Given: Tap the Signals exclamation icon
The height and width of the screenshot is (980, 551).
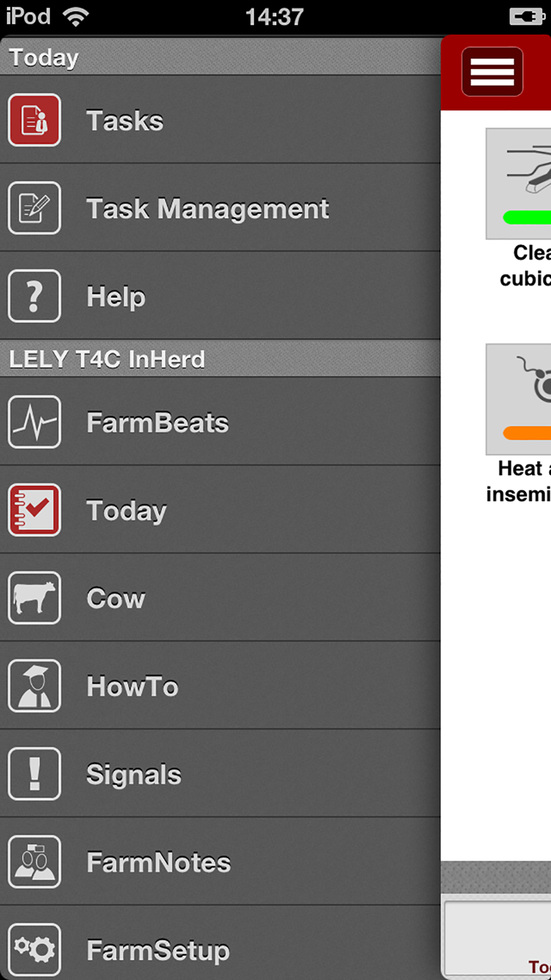Looking at the screenshot, I should [34, 774].
